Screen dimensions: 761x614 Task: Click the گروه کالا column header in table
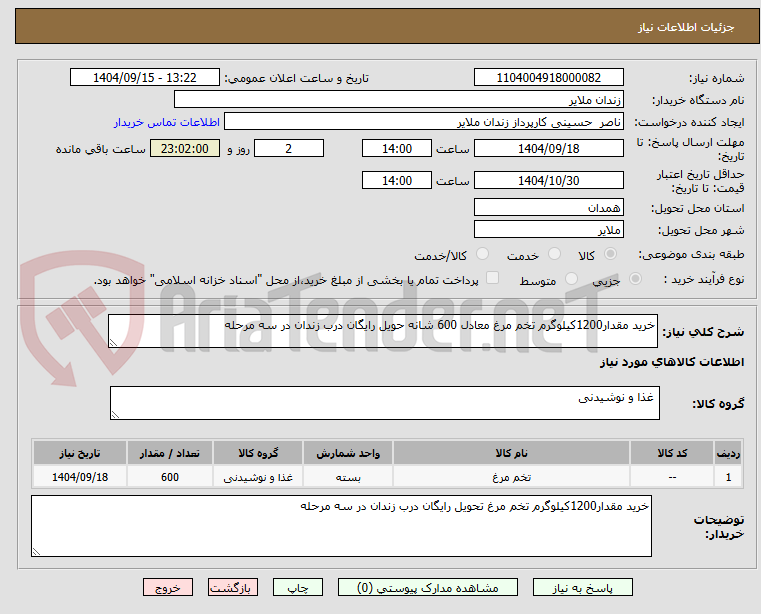(258, 453)
